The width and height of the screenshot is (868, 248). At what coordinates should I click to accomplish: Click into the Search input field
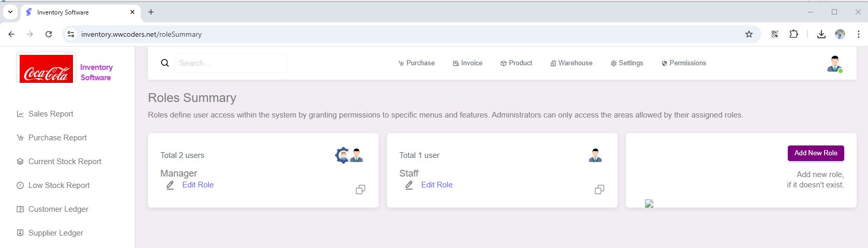coord(231,63)
